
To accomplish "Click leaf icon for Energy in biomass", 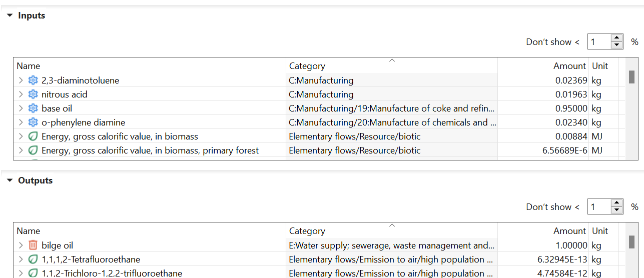I will [33, 136].
